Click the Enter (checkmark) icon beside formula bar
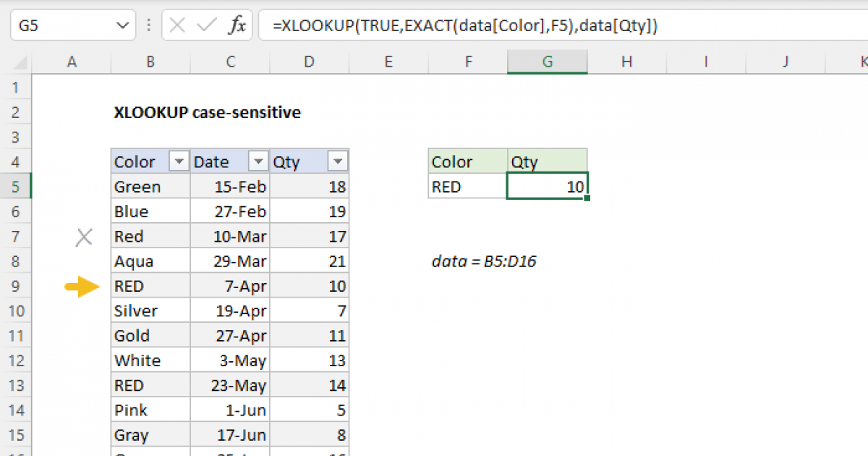Viewport: 868px width, 456px height. point(205,25)
